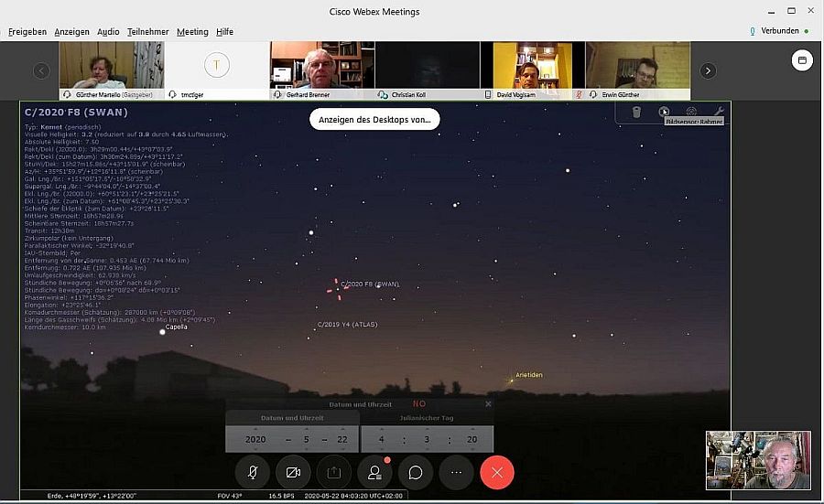The width and height of the screenshot is (824, 504).
Task: Click 'Anzeigen des Desktops von...' pill
Action: pyautogui.click(x=374, y=120)
